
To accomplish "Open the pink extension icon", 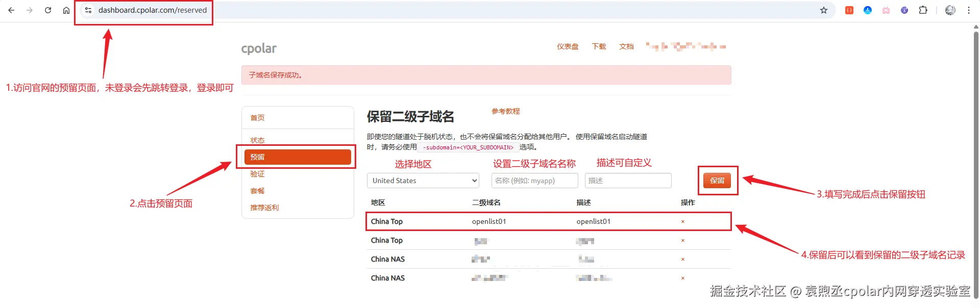I will point(886,10).
